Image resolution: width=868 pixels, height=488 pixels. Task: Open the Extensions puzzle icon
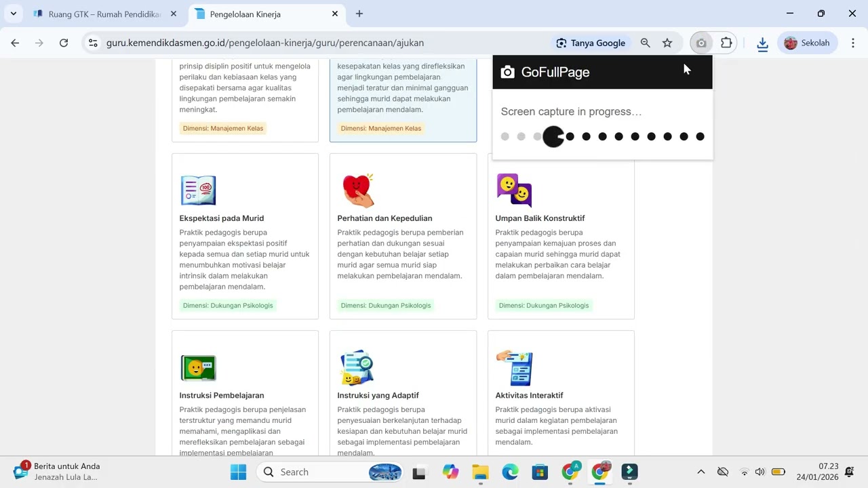pyautogui.click(x=726, y=43)
